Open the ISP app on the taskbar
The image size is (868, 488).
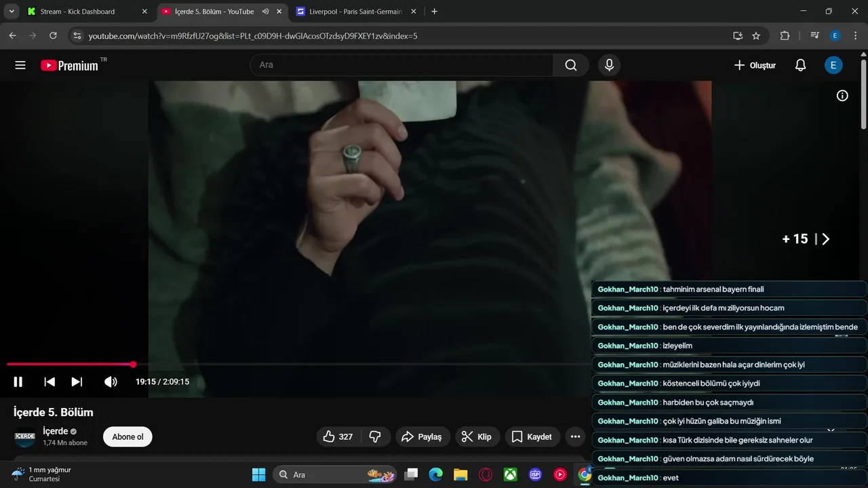[x=536, y=474]
